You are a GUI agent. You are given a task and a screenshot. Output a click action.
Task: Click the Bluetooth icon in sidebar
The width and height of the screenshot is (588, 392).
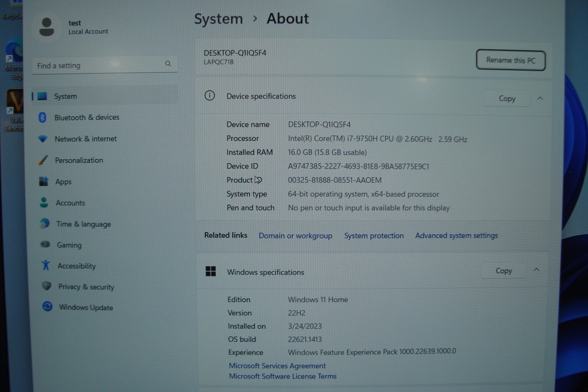click(42, 117)
